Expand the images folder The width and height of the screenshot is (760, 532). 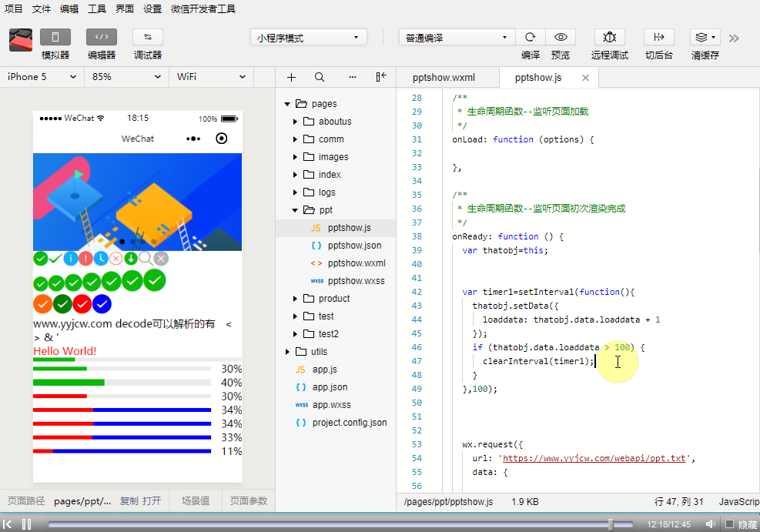click(x=295, y=156)
